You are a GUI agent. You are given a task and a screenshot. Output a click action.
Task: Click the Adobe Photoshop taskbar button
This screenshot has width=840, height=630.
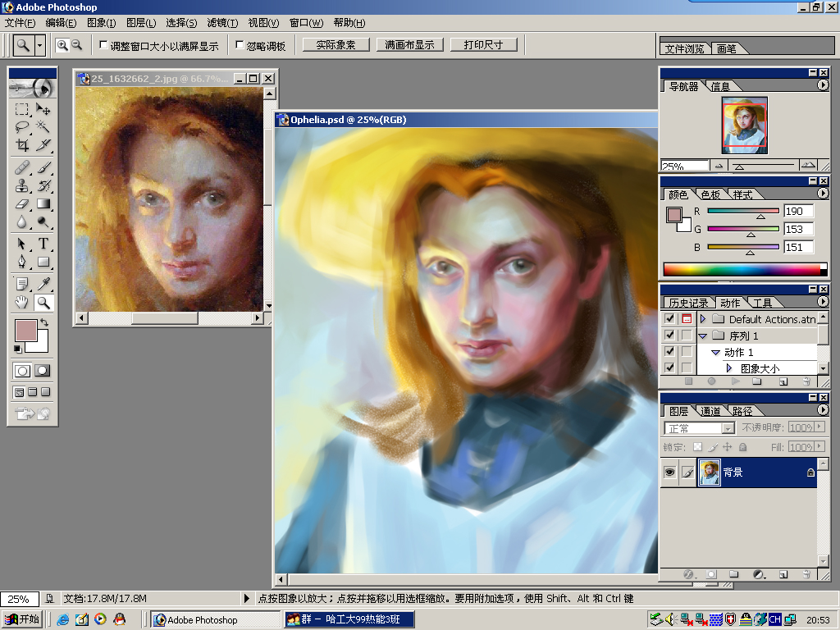click(x=216, y=620)
